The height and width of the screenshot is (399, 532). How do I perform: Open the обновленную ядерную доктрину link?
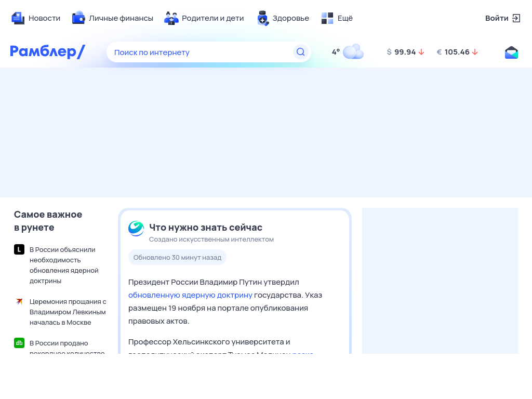(190, 295)
